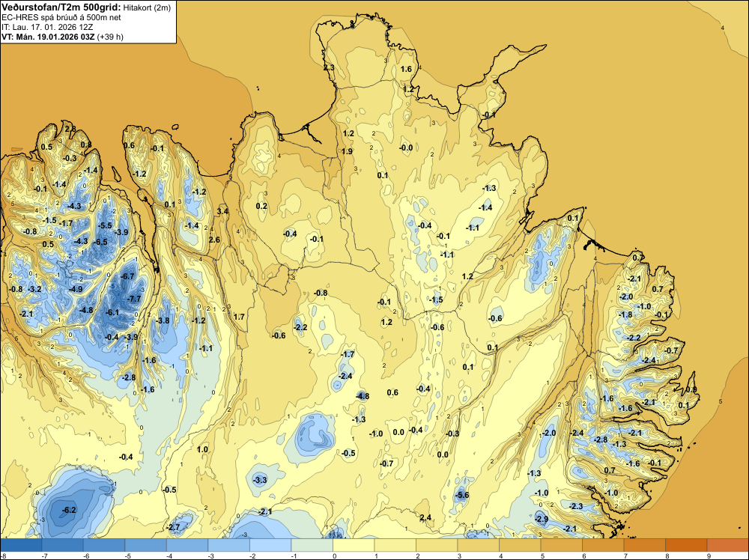Click the '-3.2' temperature value

coord(35,289)
